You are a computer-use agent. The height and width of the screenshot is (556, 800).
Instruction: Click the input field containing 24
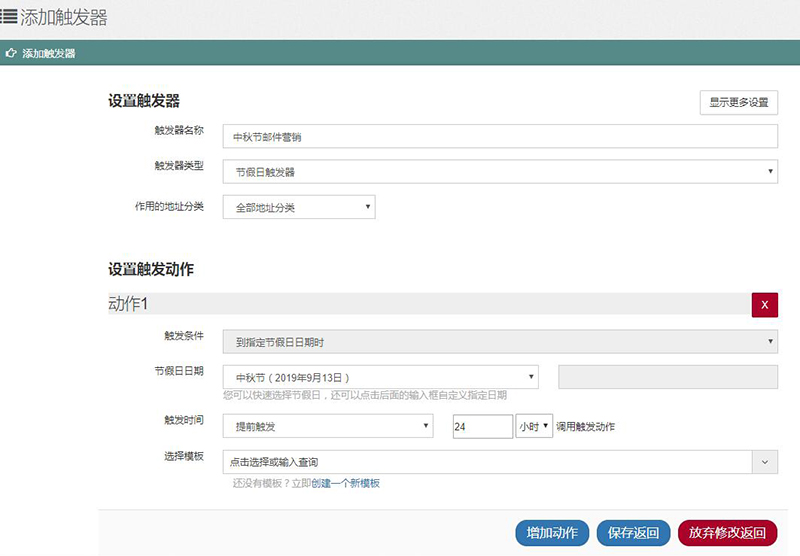pyautogui.click(x=482, y=426)
